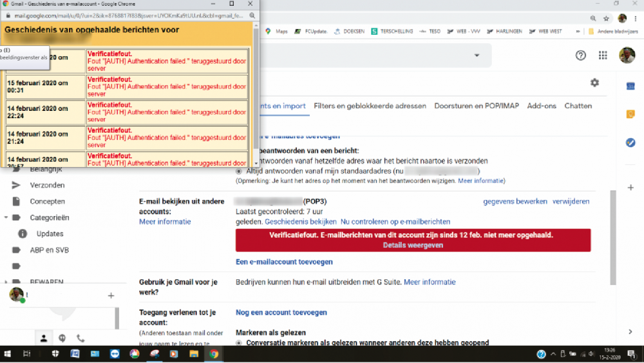Expand the BEWAREN label arrow
Image resolution: width=644 pixels, height=363 pixels.
click(x=6, y=282)
